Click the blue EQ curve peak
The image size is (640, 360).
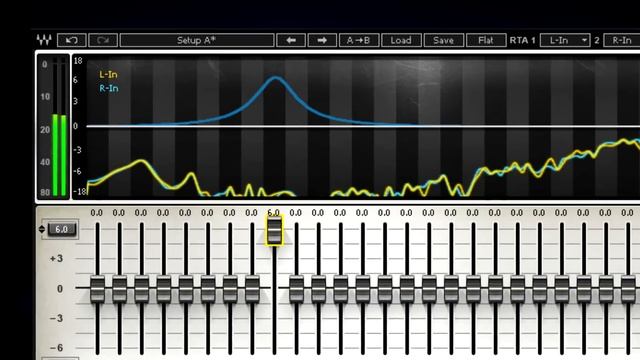pyautogui.click(x=276, y=78)
